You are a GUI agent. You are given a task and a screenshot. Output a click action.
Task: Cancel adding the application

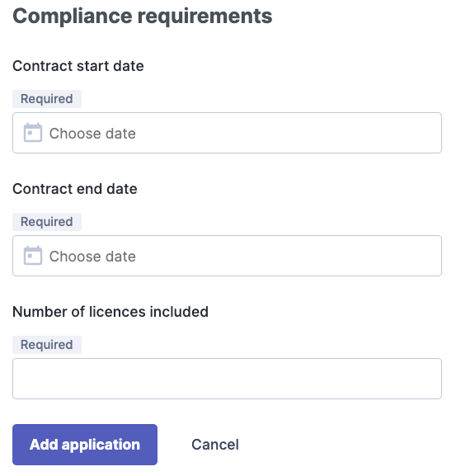pyautogui.click(x=215, y=445)
